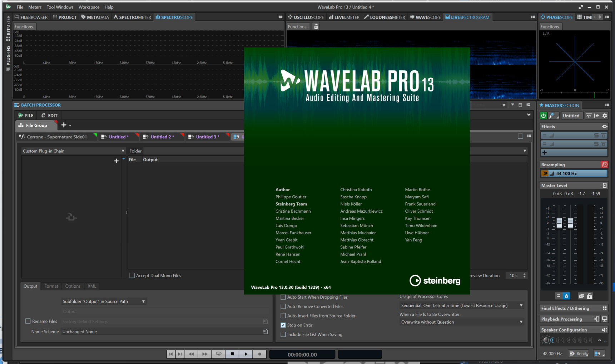615x364 pixels.
Task: Open the Spectroscope panel options menu
Action: (281, 17)
